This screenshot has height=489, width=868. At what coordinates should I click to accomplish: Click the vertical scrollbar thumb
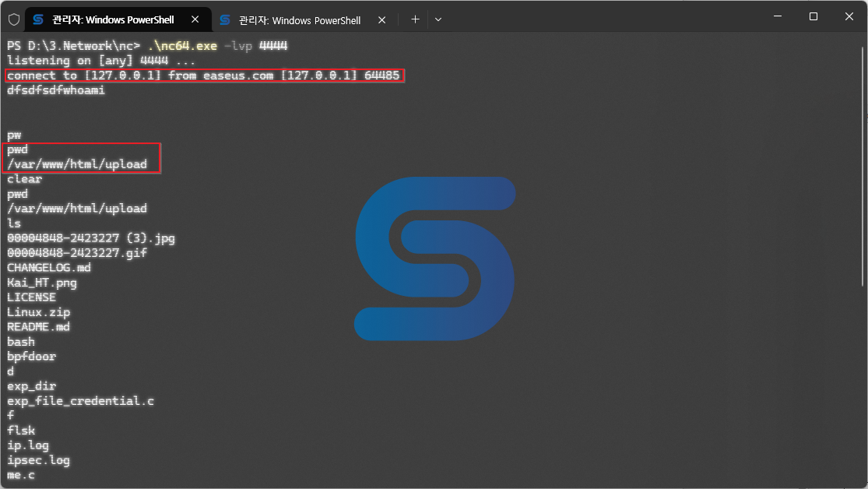tap(863, 166)
